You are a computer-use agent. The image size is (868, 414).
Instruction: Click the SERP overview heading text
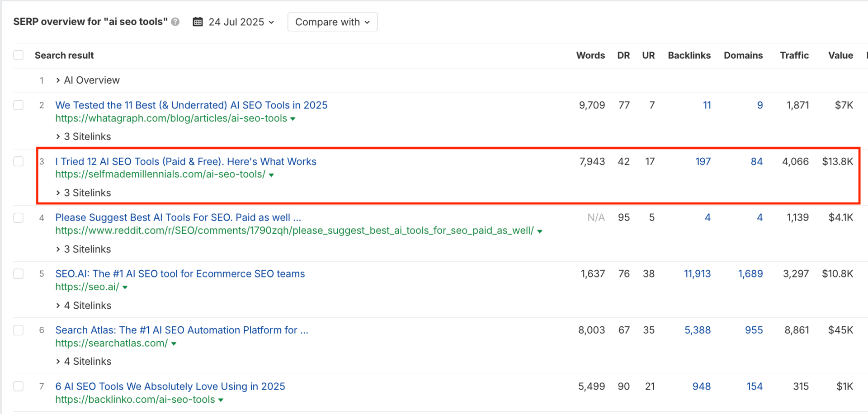[x=90, y=22]
